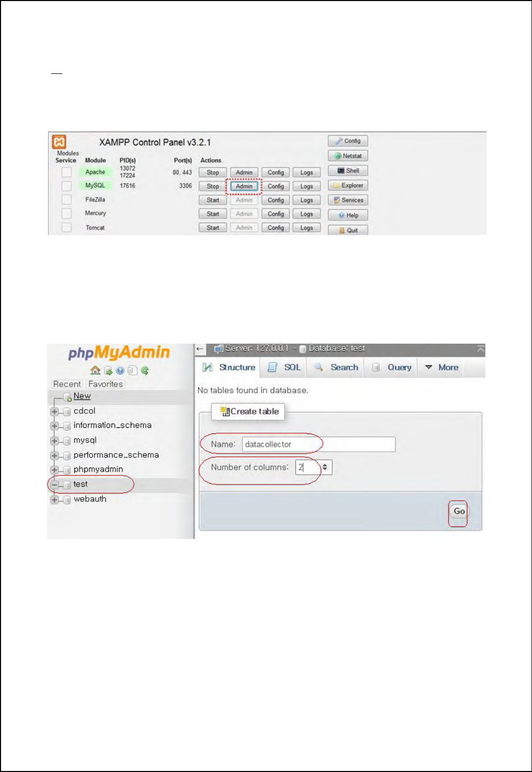Image resolution: width=532 pixels, height=772 pixels.
Task: Click Server: 127.0.0.1 breadcrumb link
Action: point(257,349)
